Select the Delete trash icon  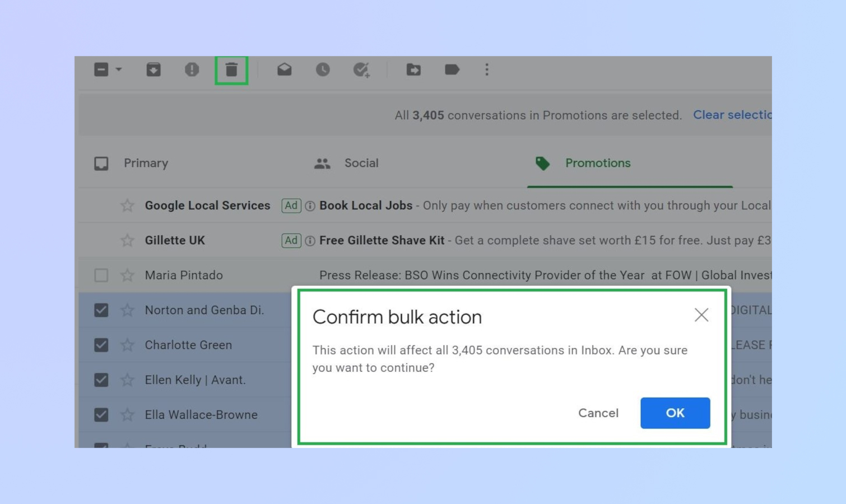(x=231, y=69)
